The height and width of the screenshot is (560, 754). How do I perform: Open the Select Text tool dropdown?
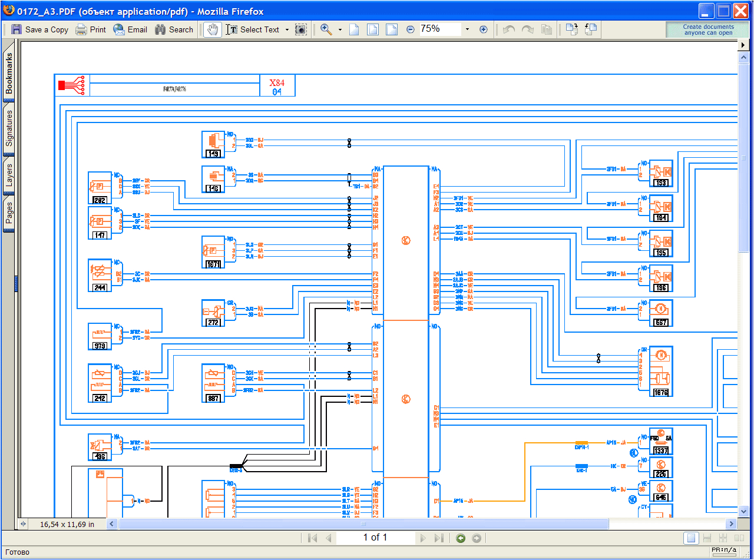point(287,29)
